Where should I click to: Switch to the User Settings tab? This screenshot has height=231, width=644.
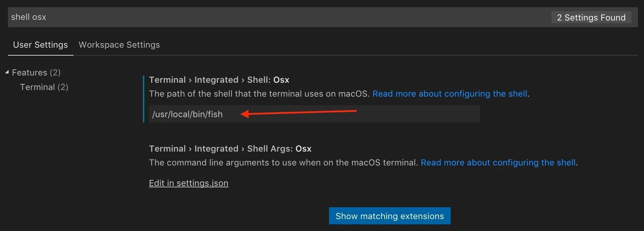tap(40, 45)
